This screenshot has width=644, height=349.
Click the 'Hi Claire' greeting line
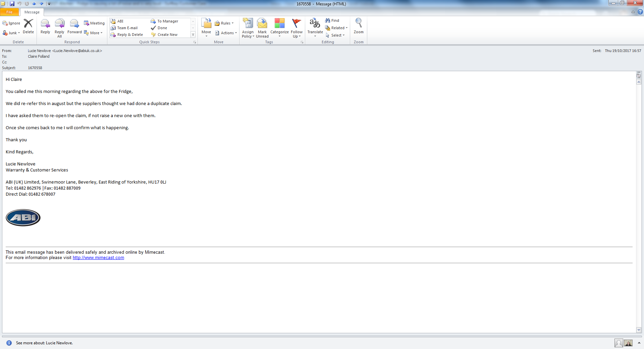(14, 80)
